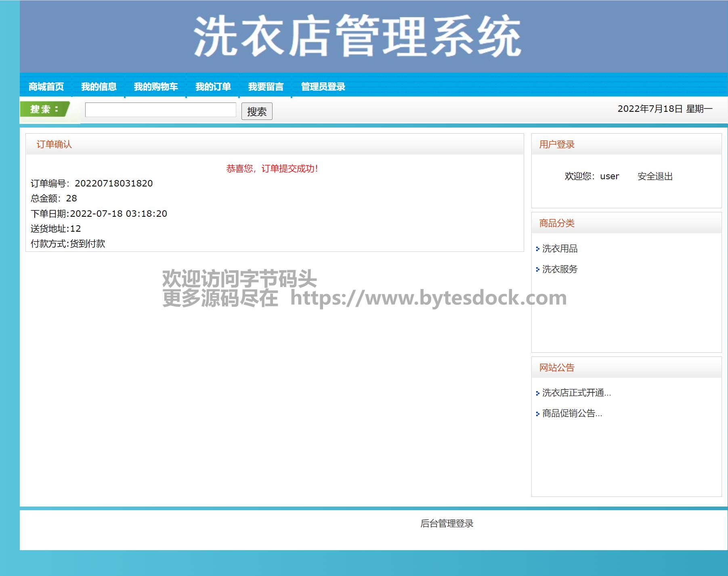This screenshot has height=576, width=728.
Task: Select 我要留言 in the navigation bar
Action: pos(266,87)
